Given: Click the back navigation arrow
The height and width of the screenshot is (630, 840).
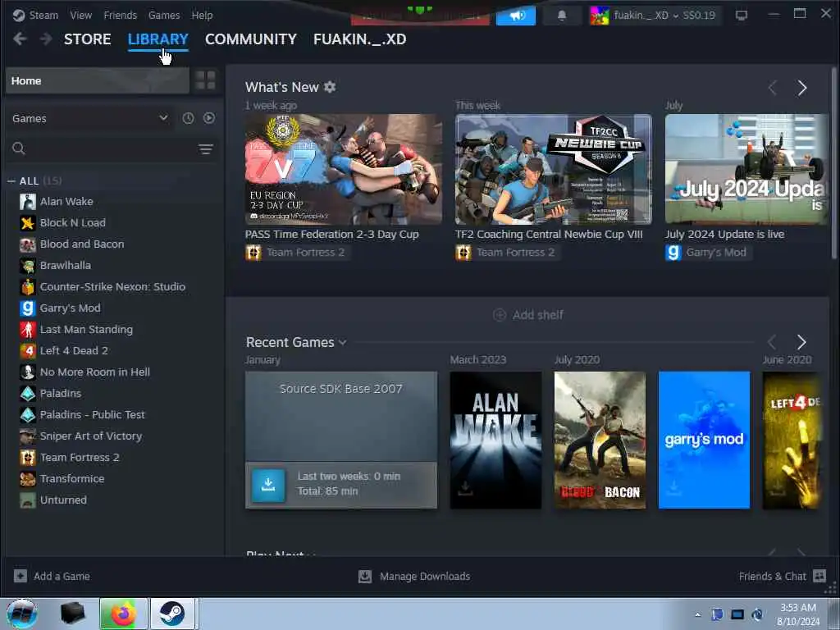Looking at the screenshot, I should [20, 39].
